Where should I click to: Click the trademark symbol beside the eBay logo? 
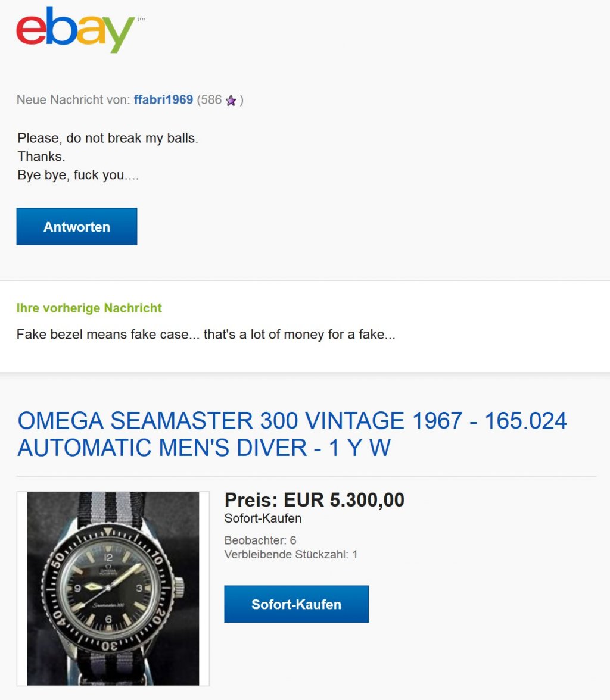(x=141, y=20)
